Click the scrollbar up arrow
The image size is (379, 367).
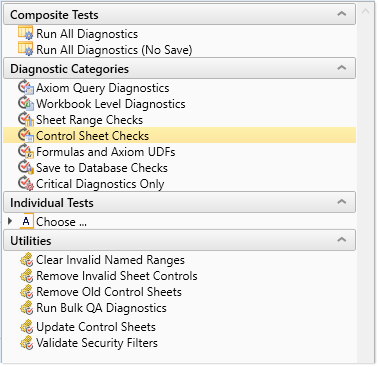point(365,12)
